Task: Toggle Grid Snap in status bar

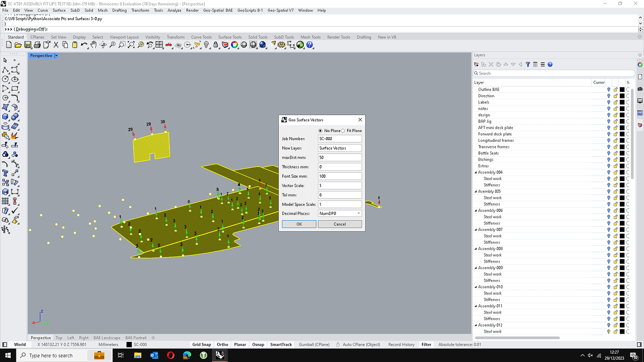Action: click(202, 344)
